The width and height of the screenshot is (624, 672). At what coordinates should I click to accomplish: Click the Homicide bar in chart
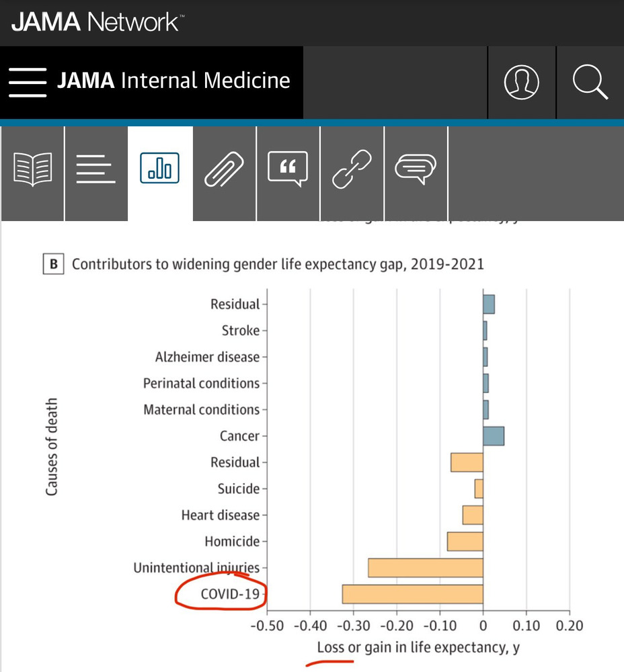[465, 541]
